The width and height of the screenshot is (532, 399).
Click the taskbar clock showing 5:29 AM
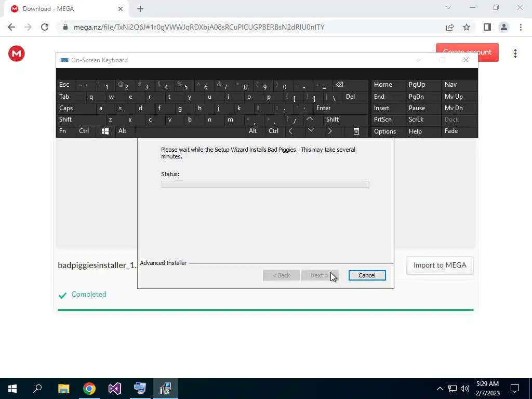pos(487,389)
